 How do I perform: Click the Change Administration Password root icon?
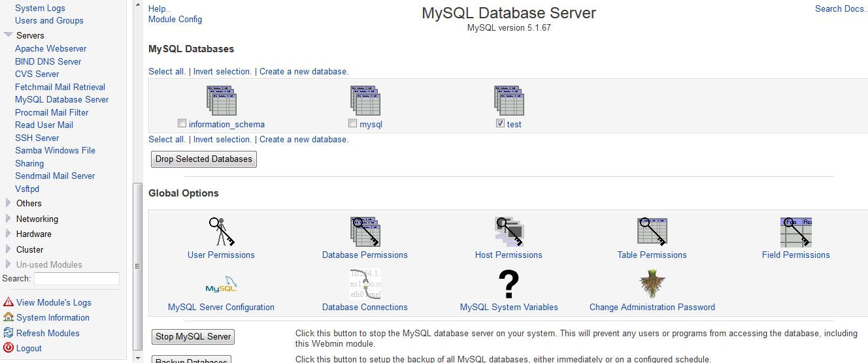point(652,283)
